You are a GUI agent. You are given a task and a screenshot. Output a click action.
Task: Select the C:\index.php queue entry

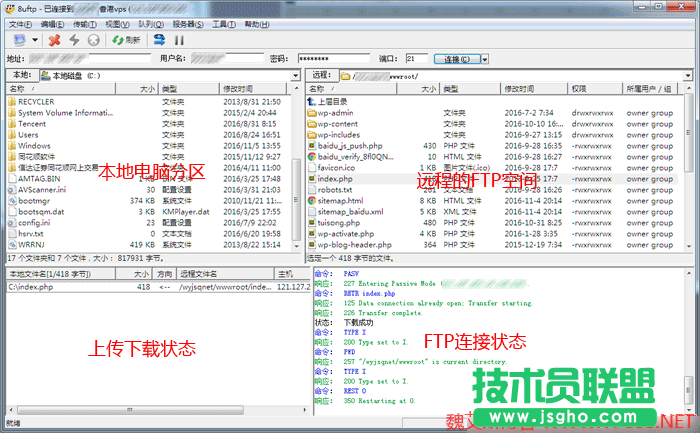(x=158, y=287)
